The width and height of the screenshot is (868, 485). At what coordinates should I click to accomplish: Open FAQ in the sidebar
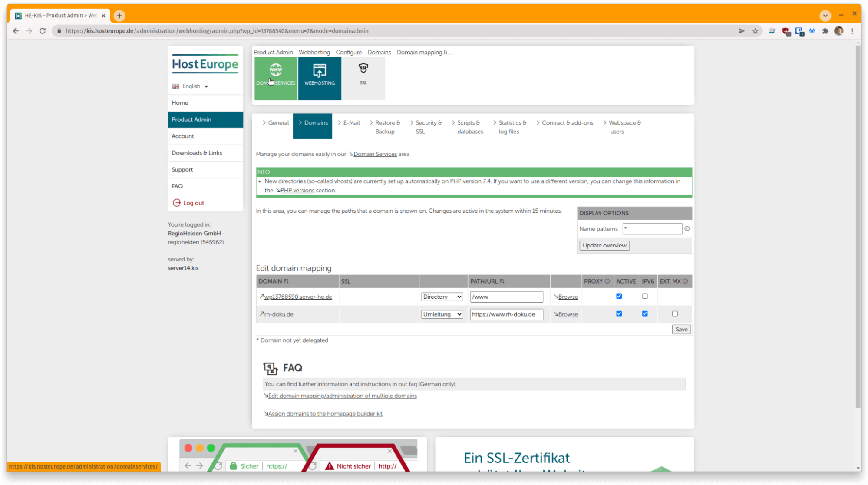(x=205, y=186)
